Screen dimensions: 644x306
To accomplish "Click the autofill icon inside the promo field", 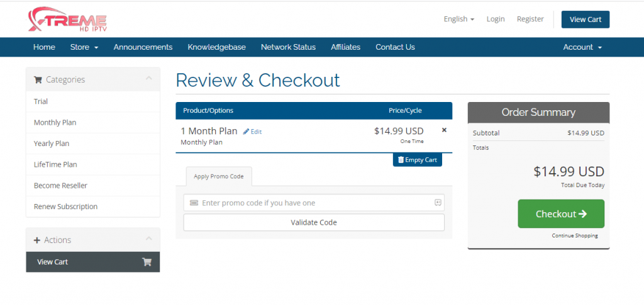I will pos(438,202).
